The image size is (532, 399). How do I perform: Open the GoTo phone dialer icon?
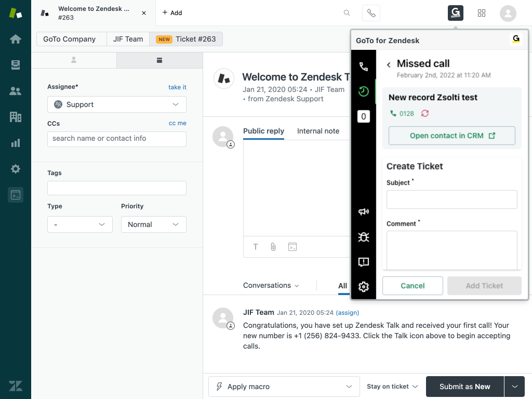(364, 67)
